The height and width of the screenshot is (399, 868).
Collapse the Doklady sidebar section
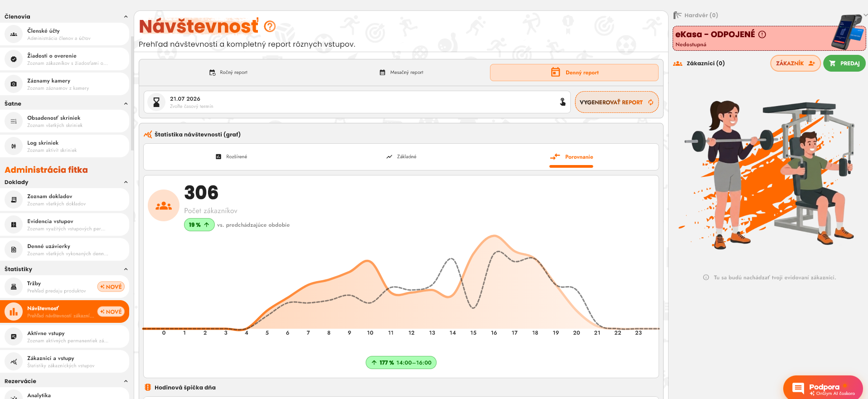click(x=126, y=182)
